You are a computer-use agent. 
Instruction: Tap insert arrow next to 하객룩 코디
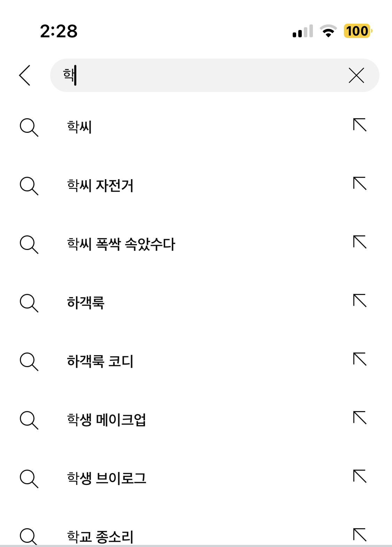click(360, 359)
